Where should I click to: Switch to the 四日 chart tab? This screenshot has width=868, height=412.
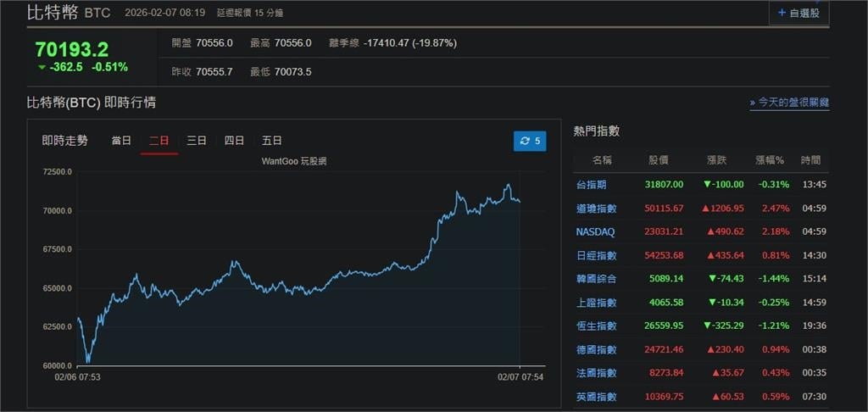[234, 141]
